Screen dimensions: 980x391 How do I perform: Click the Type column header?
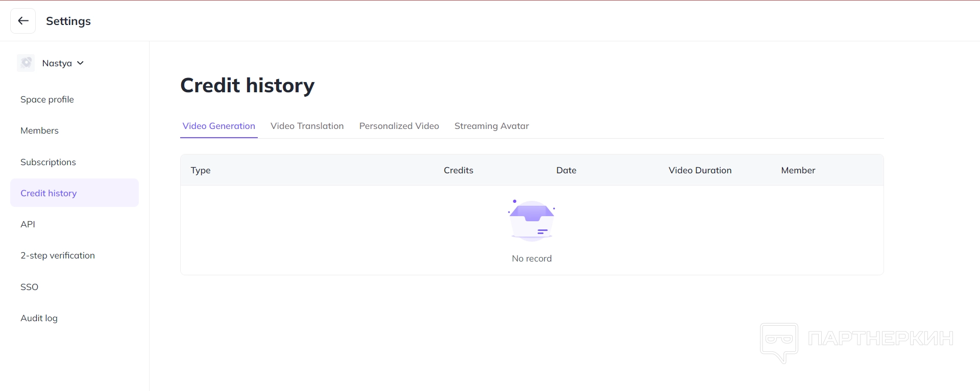tap(201, 170)
